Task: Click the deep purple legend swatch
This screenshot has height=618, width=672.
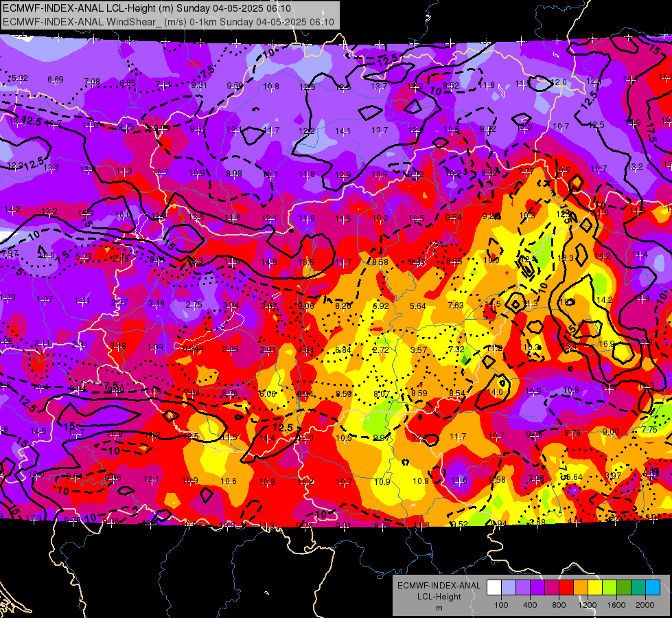Action: [537, 588]
